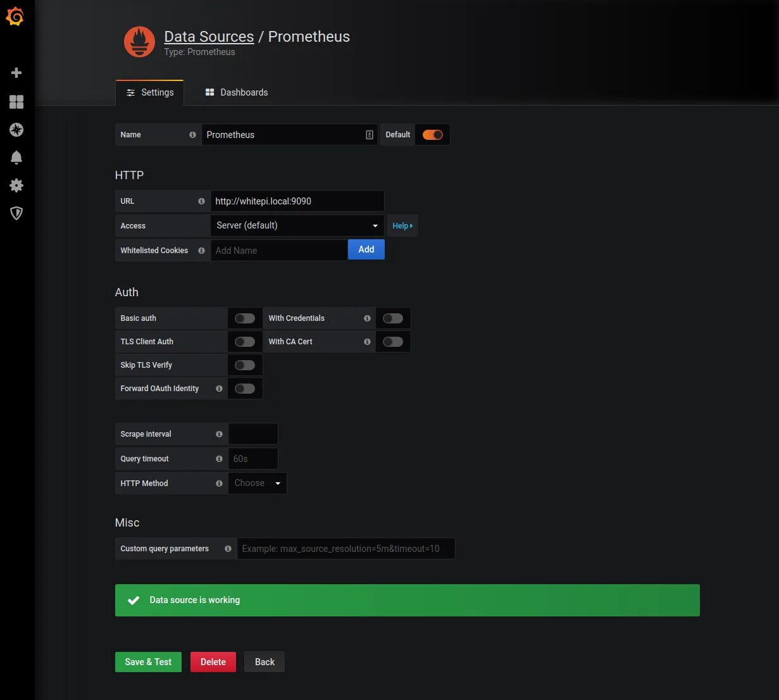Enable the Skip TLS Verify switch
The width and height of the screenshot is (779, 700).
coord(245,365)
